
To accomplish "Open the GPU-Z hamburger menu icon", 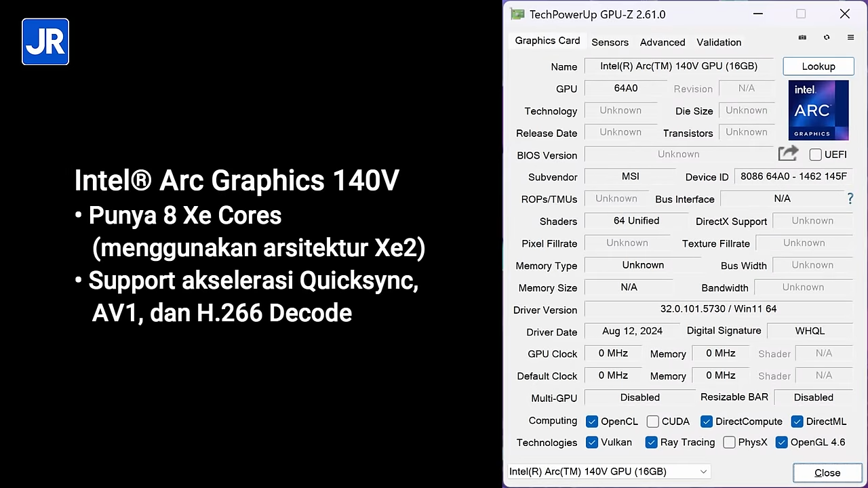I will point(850,37).
